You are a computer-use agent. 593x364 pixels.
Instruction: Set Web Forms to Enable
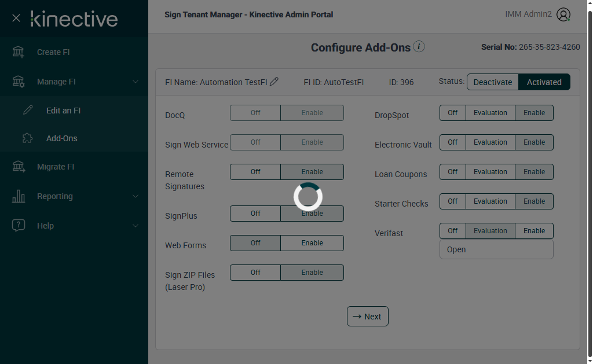tap(312, 242)
